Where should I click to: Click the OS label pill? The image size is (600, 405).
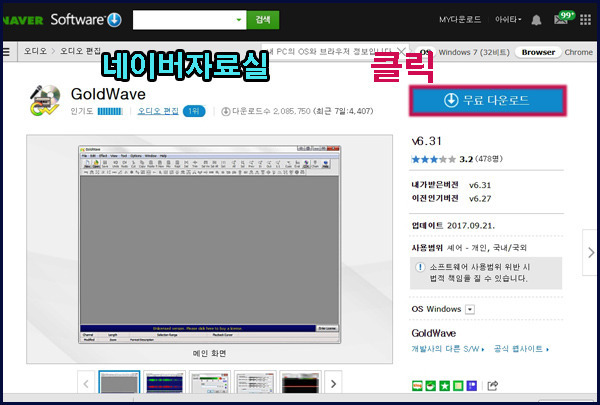(x=425, y=52)
